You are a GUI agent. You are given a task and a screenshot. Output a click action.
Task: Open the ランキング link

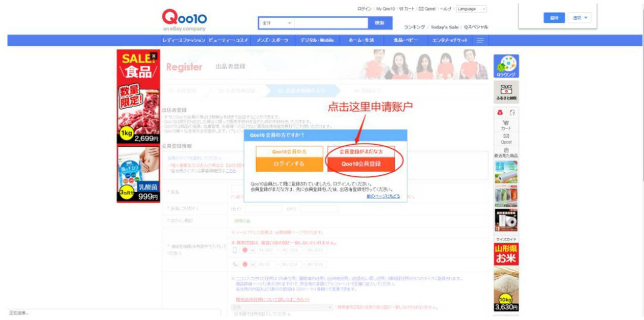(x=415, y=27)
